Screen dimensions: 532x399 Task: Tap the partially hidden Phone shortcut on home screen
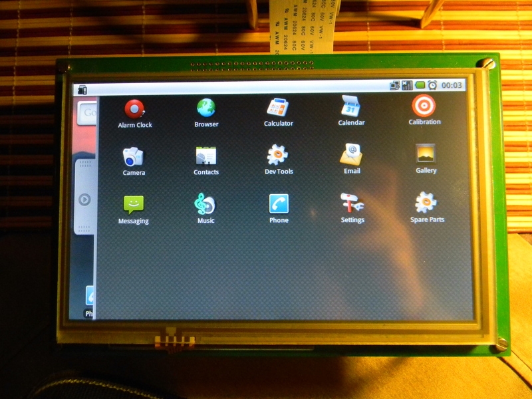coord(89,301)
